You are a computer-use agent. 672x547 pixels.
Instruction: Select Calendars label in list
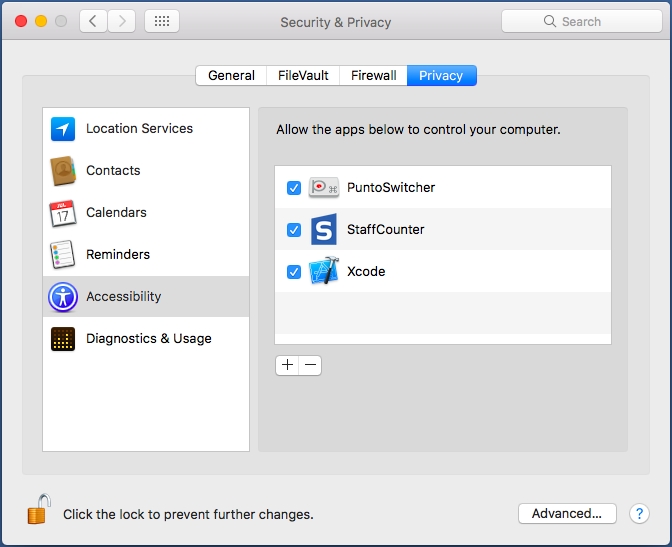(116, 213)
